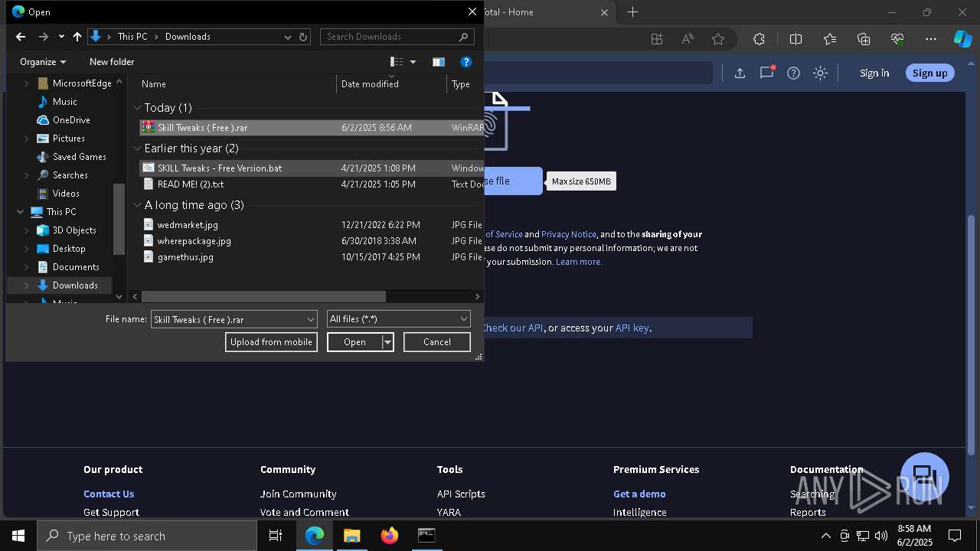Click the horizontal scrollbar in file list
The image size is (980, 551).
click(263, 296)
